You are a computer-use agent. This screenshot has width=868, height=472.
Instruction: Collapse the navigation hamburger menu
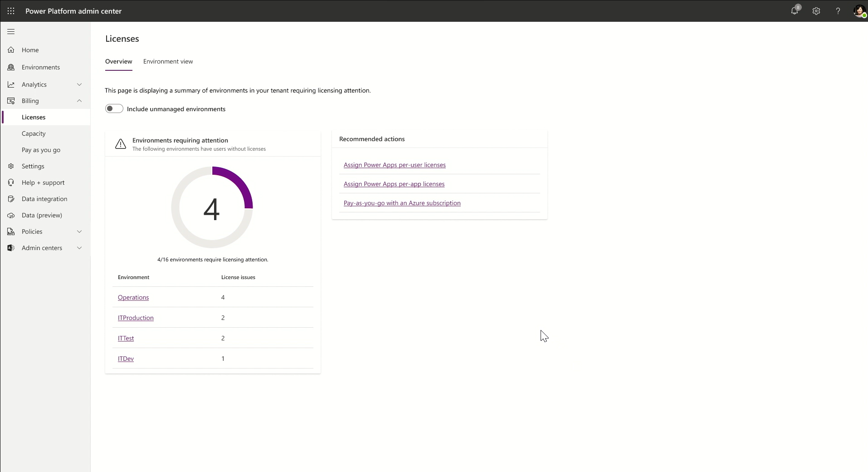(11, 31)
